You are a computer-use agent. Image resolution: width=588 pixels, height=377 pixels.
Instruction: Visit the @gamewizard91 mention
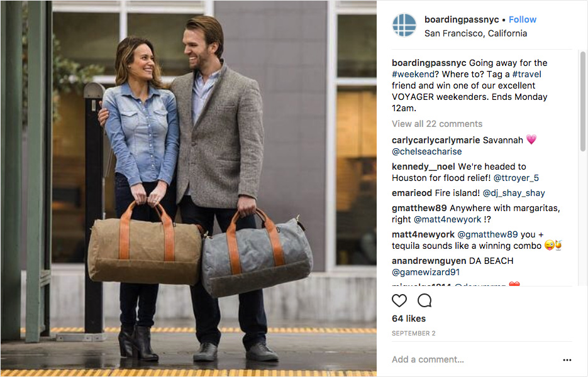tap(426, 272)
